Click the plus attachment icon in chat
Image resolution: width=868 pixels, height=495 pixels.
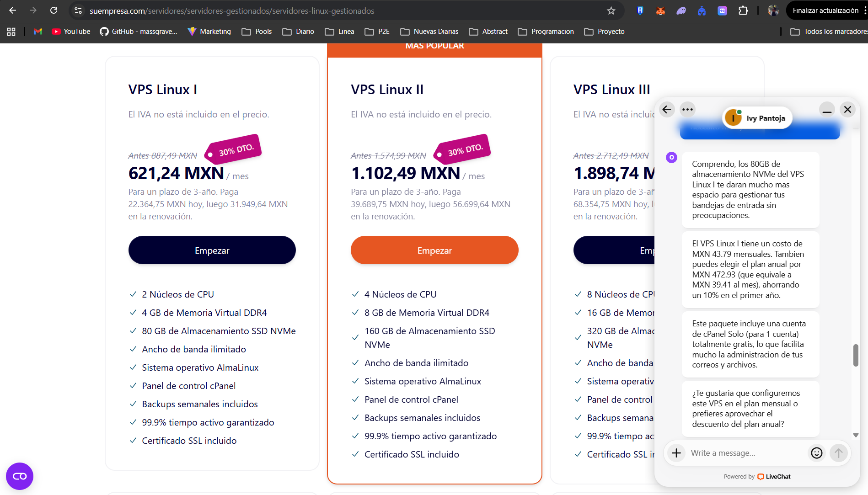(676, 452)
